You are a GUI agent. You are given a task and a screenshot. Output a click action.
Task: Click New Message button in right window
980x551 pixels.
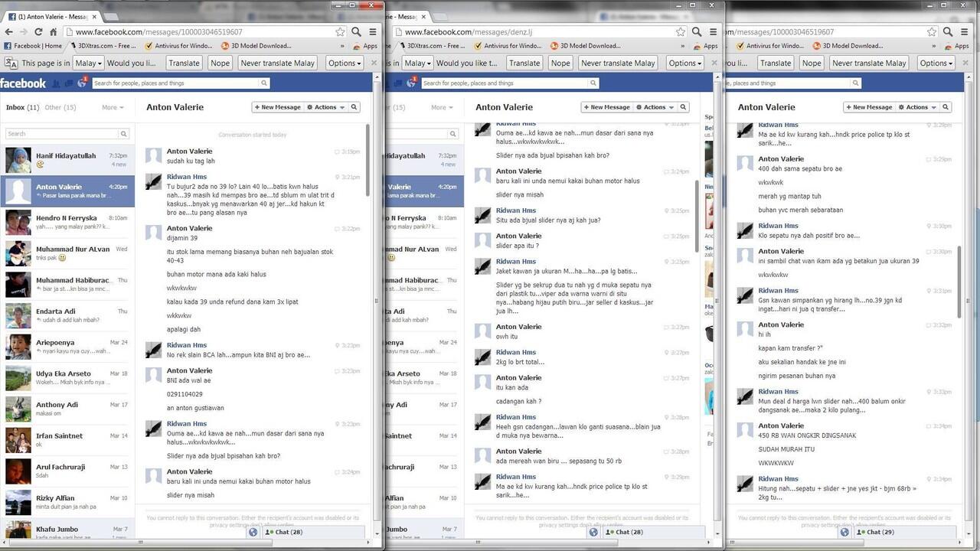[870, 107]
